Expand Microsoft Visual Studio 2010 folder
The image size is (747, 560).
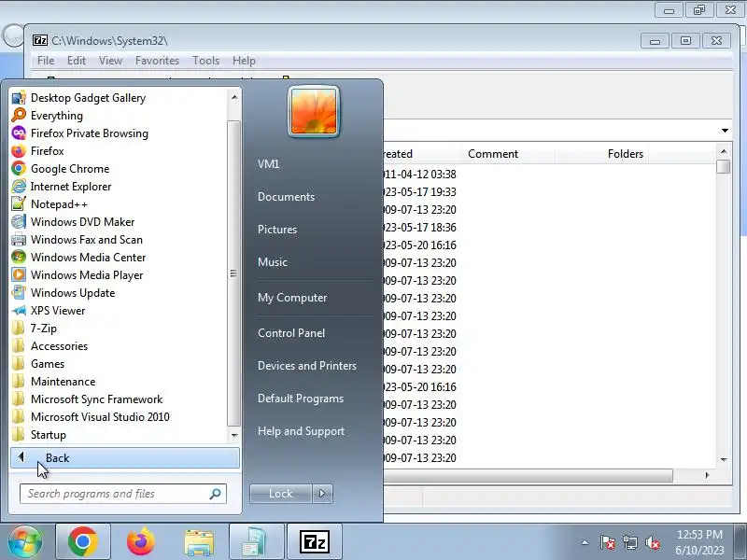[x=100, y=417]
